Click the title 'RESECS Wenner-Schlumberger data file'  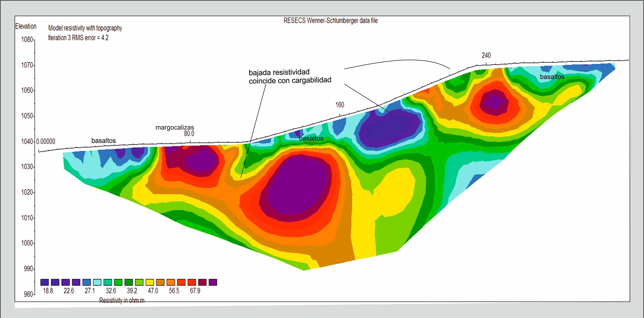click(330, 21)
